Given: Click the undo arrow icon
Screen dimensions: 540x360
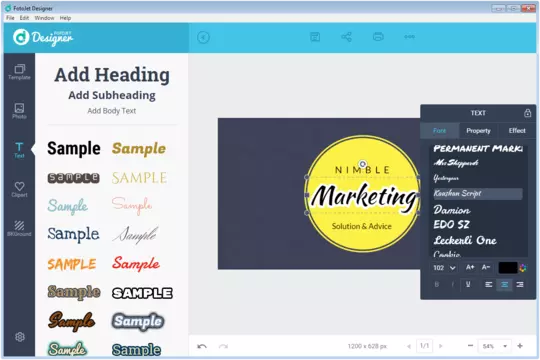Looking at the screenshot, I should click(x=202, y=346).
